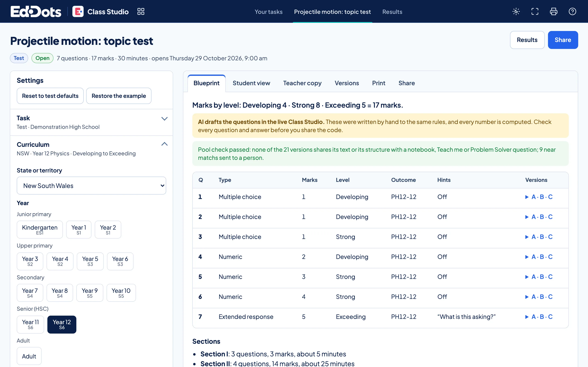The height and width of the screenshot is (367, 588).
Task: Click Reset to test defaults
Action: [x=50, y=96]
